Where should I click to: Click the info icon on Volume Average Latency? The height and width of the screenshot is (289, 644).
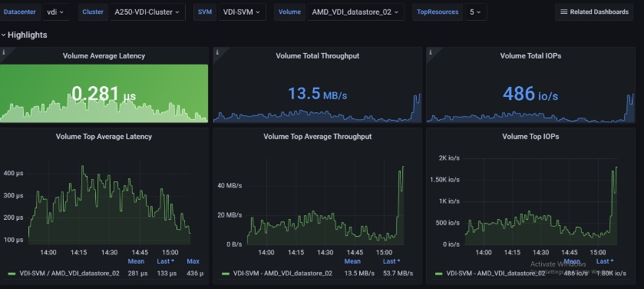[x=4, y=52]
